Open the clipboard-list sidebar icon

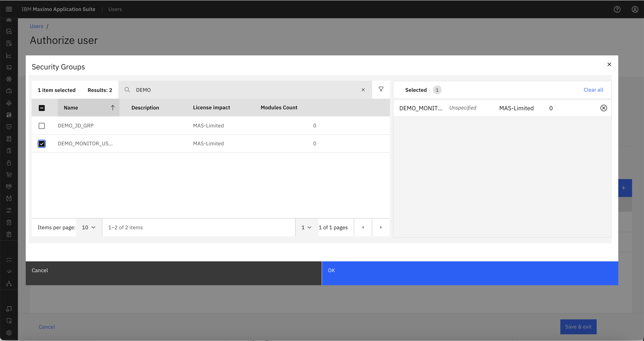(9, 234)
